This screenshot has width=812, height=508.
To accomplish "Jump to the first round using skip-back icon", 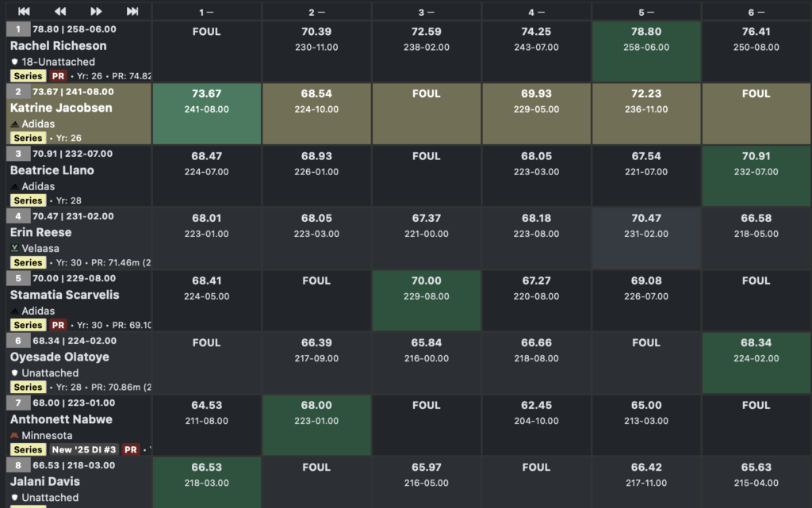I will tap(24, 11).
